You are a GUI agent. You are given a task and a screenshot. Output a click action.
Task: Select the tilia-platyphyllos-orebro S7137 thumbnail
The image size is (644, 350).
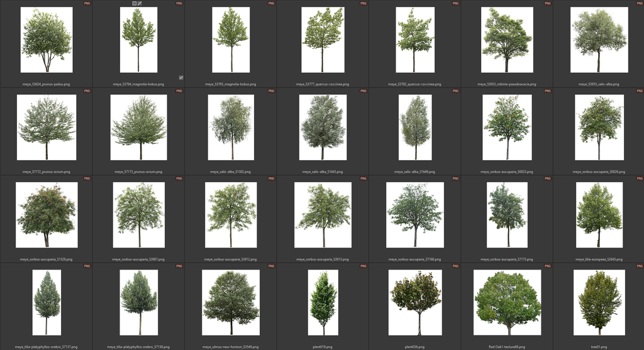46,302
